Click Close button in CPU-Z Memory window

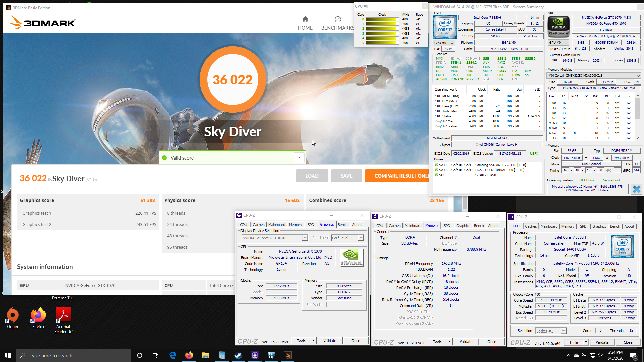pyautogui.click(x=492, y=342)
